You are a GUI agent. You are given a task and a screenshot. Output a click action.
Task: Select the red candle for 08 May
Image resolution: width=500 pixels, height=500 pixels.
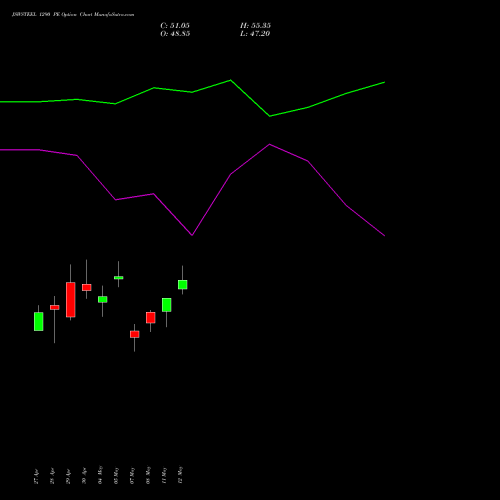click(151, 318)
